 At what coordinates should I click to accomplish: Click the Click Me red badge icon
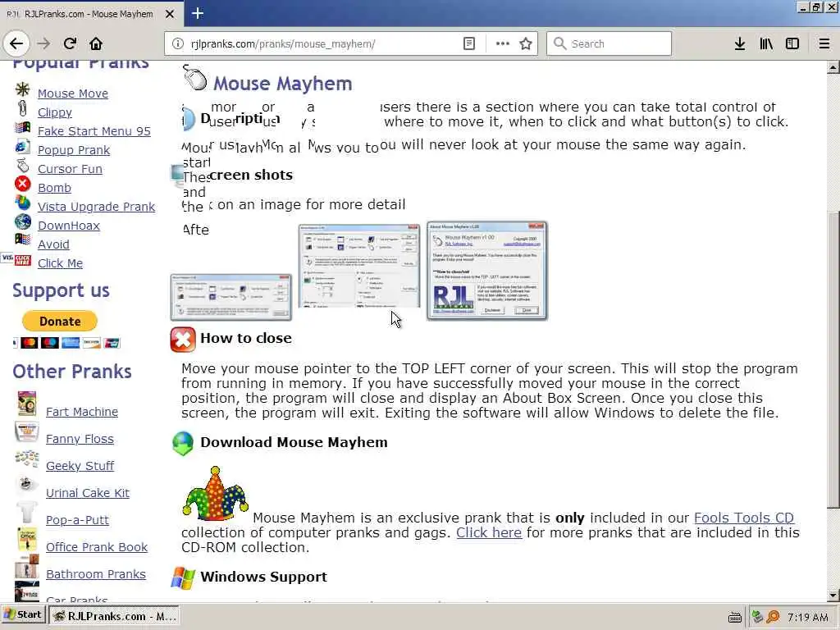tap(22, 260)
